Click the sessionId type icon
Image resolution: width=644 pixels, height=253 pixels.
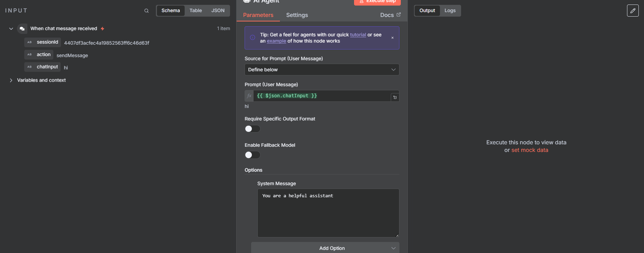(29, 42)
